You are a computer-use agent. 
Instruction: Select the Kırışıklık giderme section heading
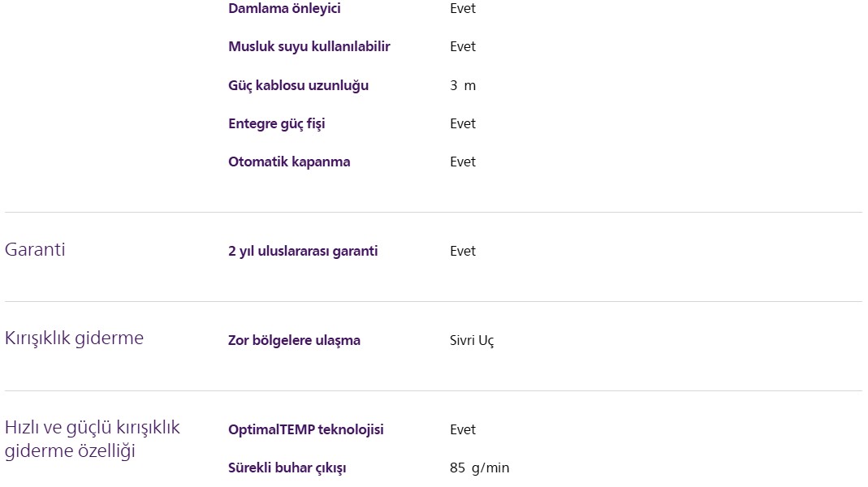(x=74, y=338)
